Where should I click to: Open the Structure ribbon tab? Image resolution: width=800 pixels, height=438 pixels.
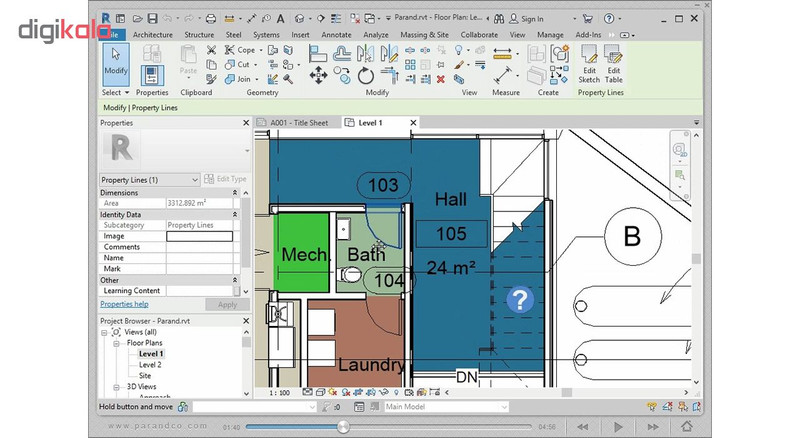click(x=199, y=35)
